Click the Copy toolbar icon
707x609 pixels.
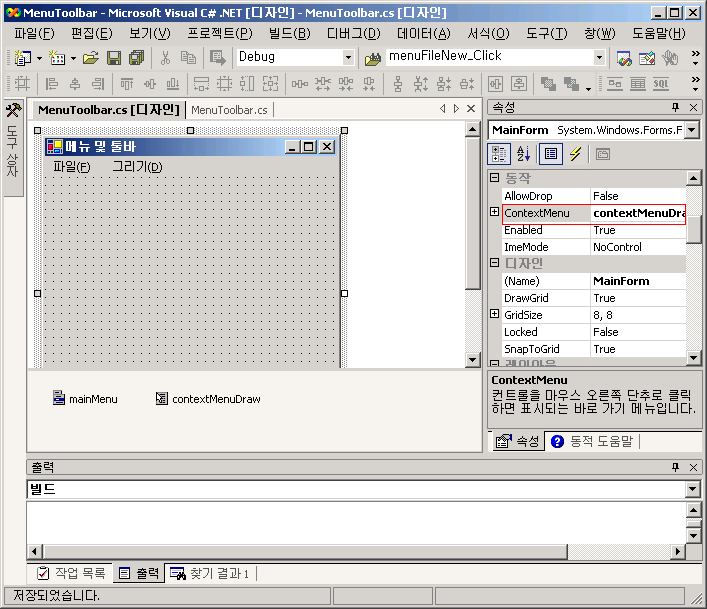[188, 58]
